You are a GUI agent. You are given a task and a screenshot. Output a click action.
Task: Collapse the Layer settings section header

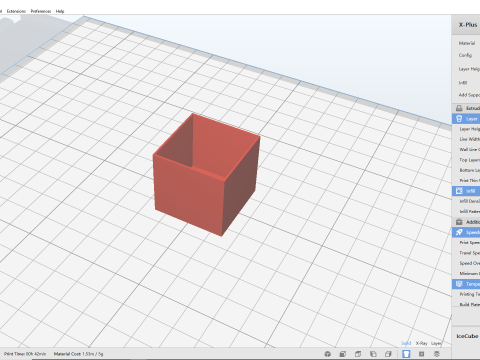tap(466, 119)
